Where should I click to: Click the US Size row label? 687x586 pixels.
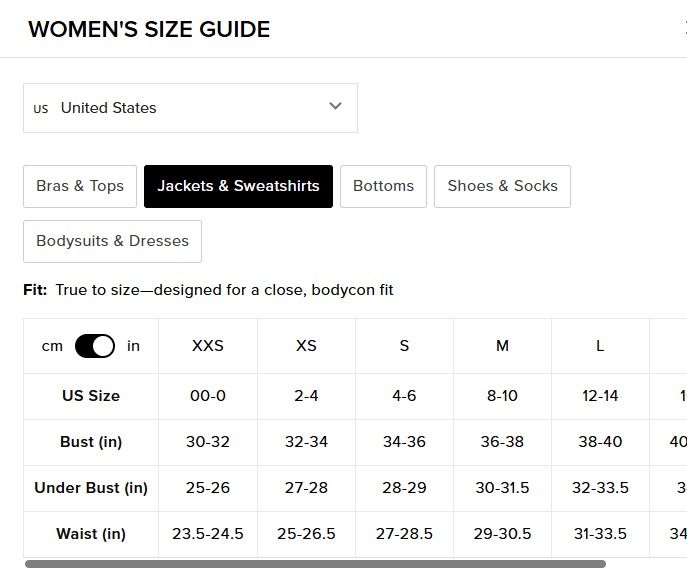tap(91, 396)
